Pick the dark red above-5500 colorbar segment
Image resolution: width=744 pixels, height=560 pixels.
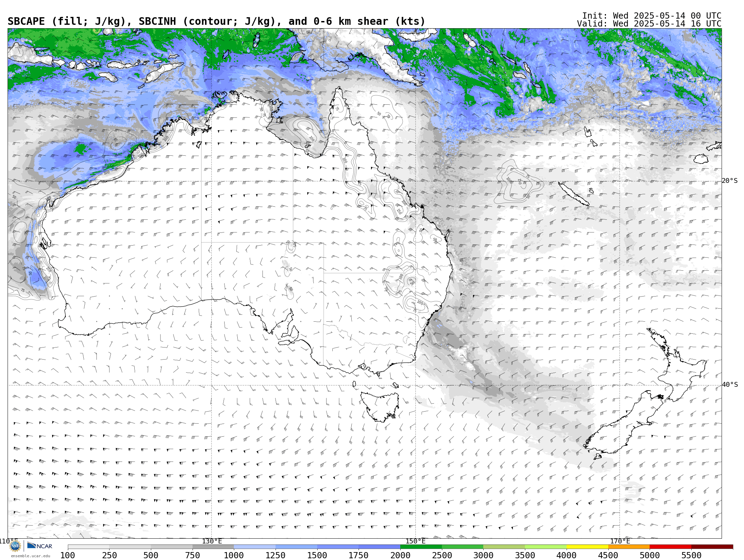(712, 547)
